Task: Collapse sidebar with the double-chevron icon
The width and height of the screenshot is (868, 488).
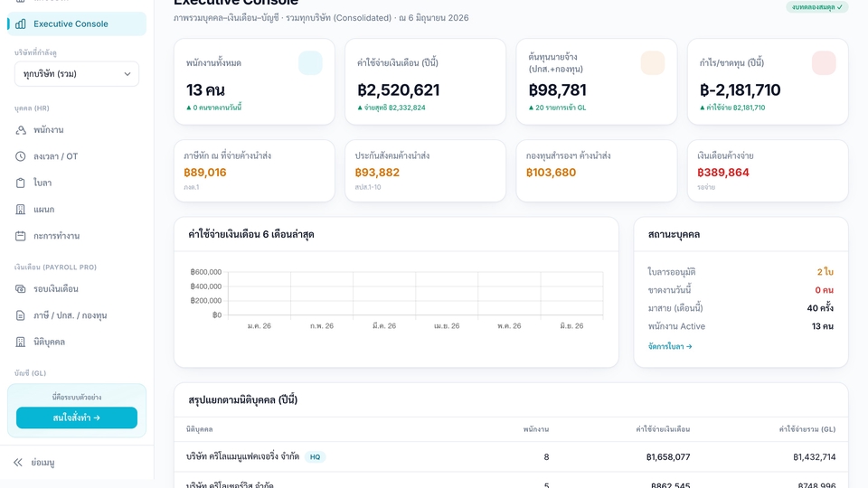Action: (x=18, y=462)
